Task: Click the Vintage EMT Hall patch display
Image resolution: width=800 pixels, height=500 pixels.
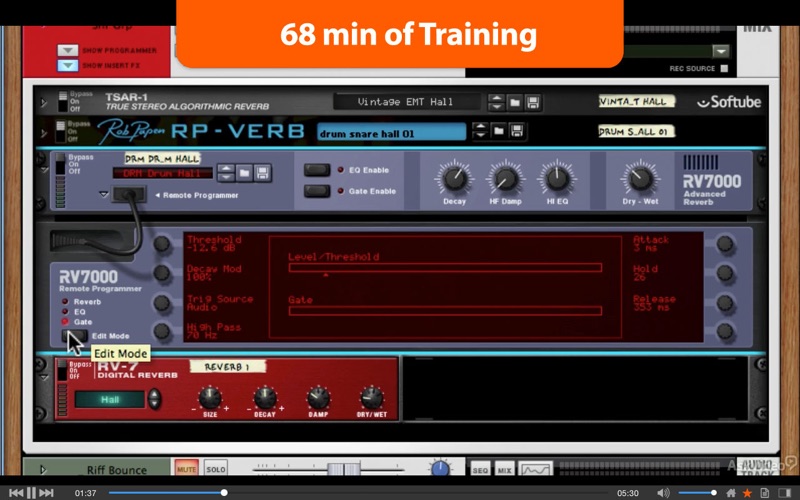Action: pyautogui.click(x=406, y=102)
